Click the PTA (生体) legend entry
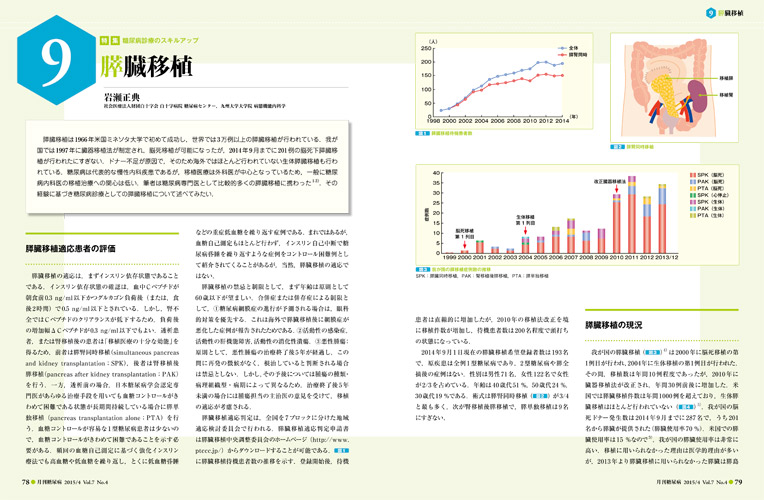Image resolution: width=764 pixels, height=500 pixels. [707, 215]
